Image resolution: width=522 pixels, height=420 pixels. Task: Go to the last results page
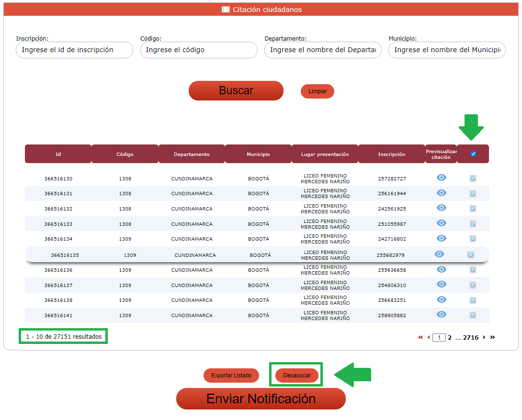(x=492, y=337)
